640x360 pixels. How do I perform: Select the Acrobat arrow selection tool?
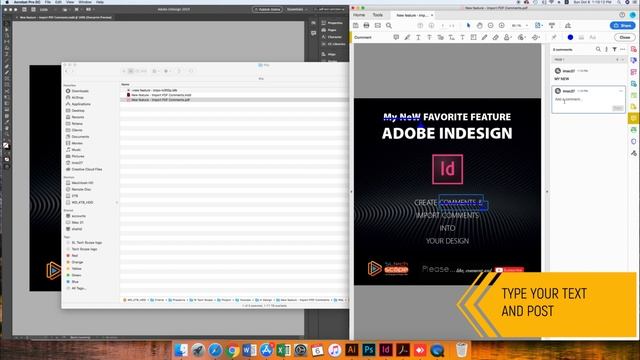468,25
